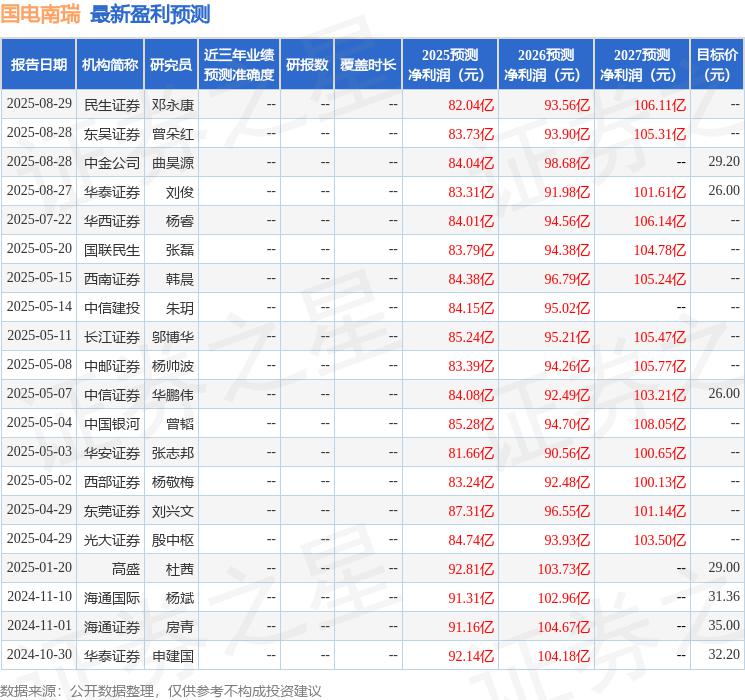Click the 长江证券 institution cell
The image size is (745, 700).
pyautogui.click(x=112, y=337)
